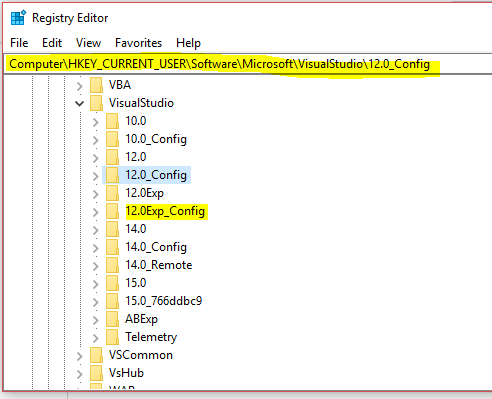
Task: Select the highlighted 12.0_Config key label
Action: tap(156, 175)
